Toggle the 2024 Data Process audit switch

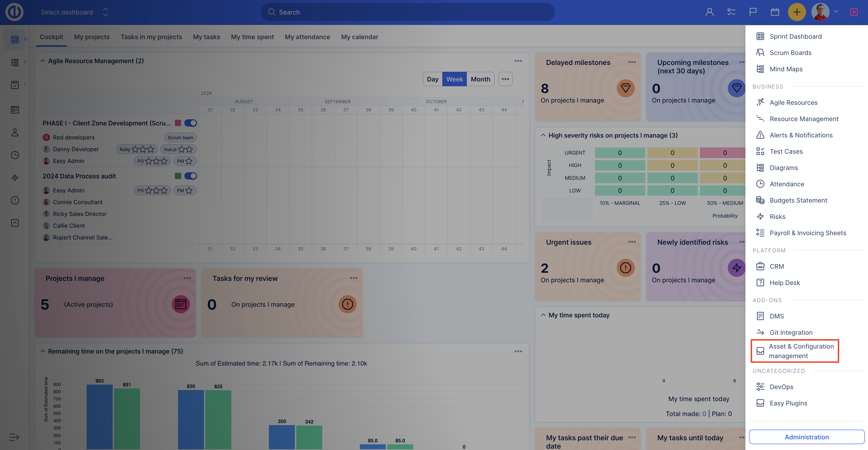click(190, 176)
